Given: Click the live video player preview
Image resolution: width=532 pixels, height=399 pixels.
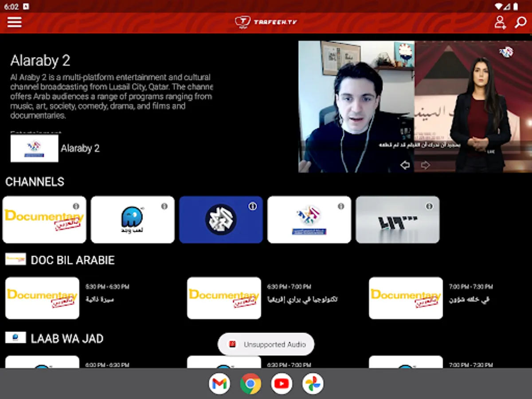Looking at the screenshot, I should [415, 106].
